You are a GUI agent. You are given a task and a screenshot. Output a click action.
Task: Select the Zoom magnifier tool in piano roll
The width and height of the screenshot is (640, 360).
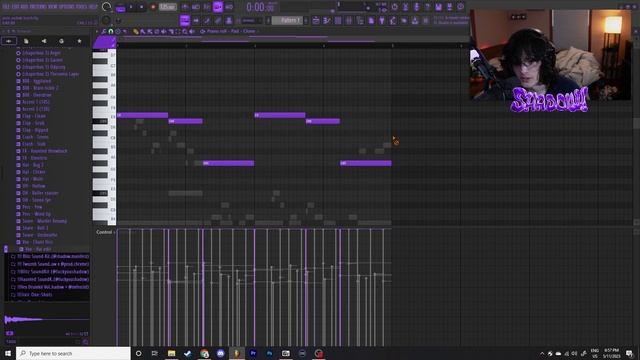pos(184,31)
